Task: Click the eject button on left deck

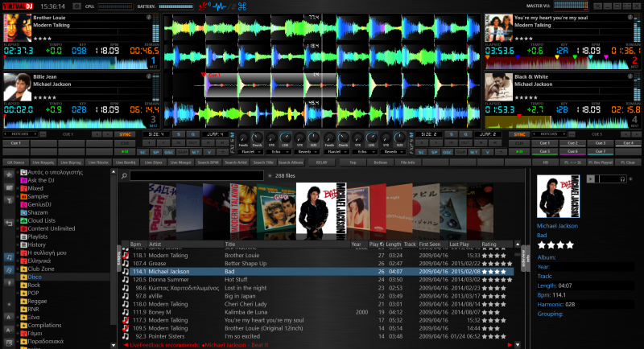Action: tap(222, 152)
